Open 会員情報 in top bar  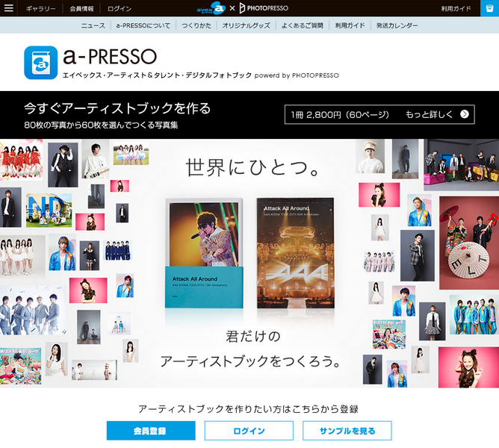[81, 9]
